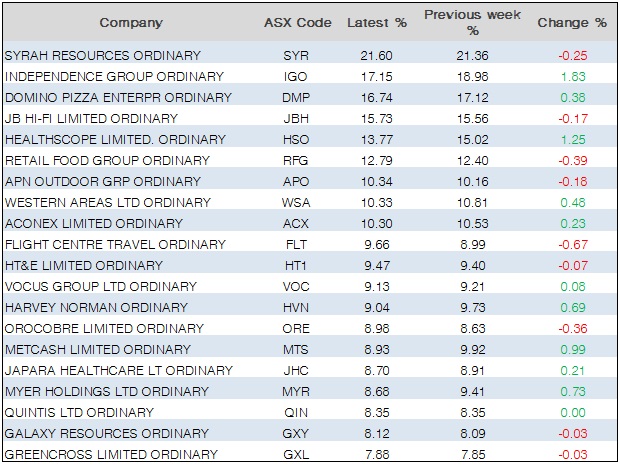
Task: Click the JBH ticker code
Action: (x=290, y=118)
